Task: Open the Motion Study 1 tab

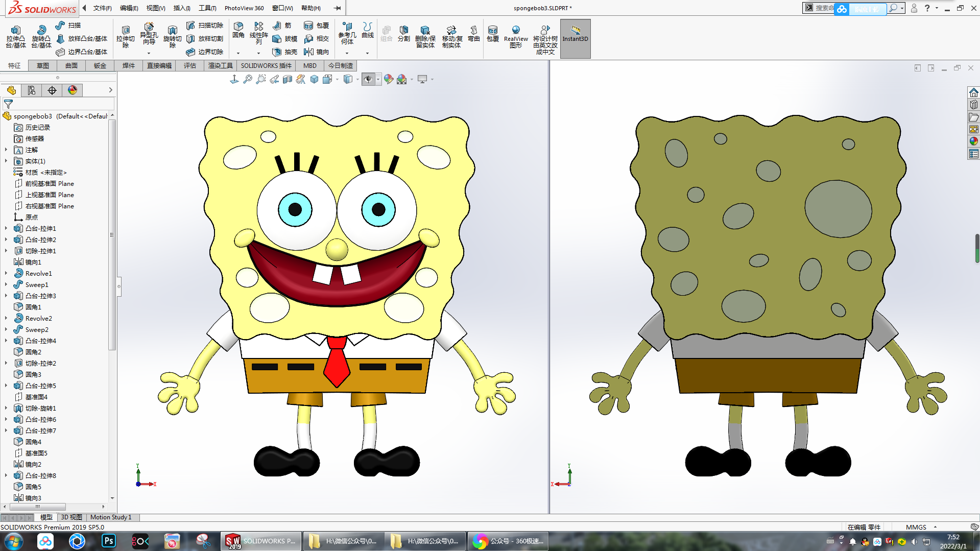Action: 111,517
